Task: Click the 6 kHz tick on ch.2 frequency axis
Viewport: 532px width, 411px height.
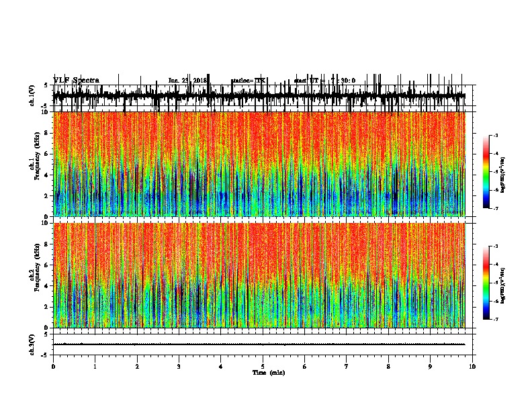Action: click(46, 265)
